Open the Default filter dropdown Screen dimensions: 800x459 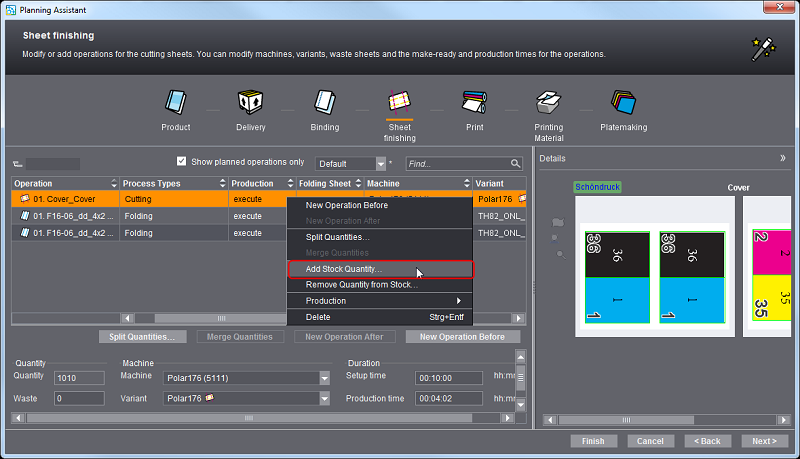click(x=380, y=164)
